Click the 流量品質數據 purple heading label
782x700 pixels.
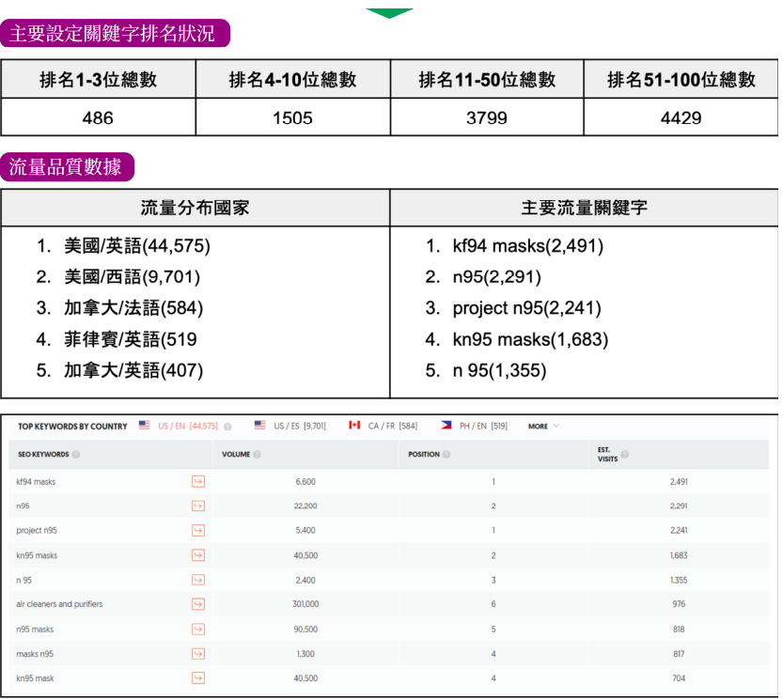tap(66, 167)
